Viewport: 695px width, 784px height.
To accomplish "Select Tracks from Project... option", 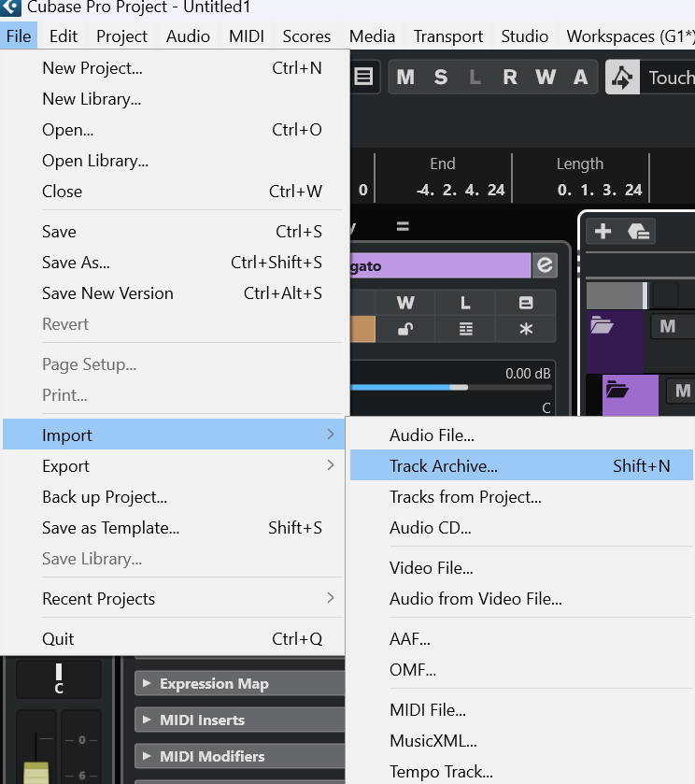I will [x=521, y=496].
